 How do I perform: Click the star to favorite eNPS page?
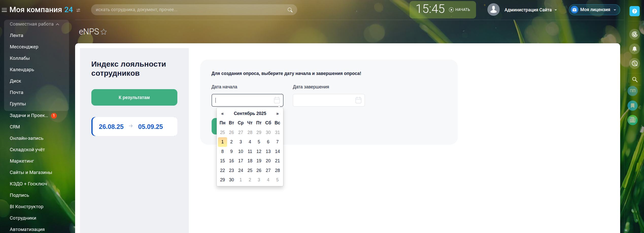(x=104, y=32)
